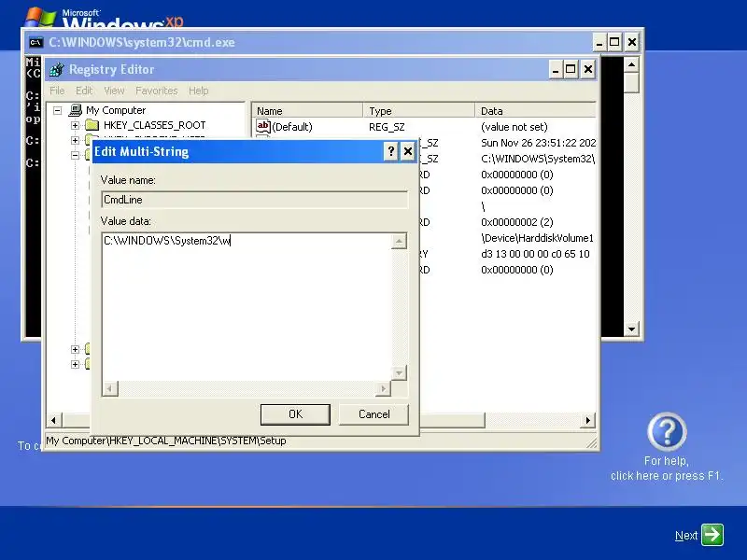Maximize the cmd.exe window
The height and width of the screenshot is (560, 747).
(614, 42)
